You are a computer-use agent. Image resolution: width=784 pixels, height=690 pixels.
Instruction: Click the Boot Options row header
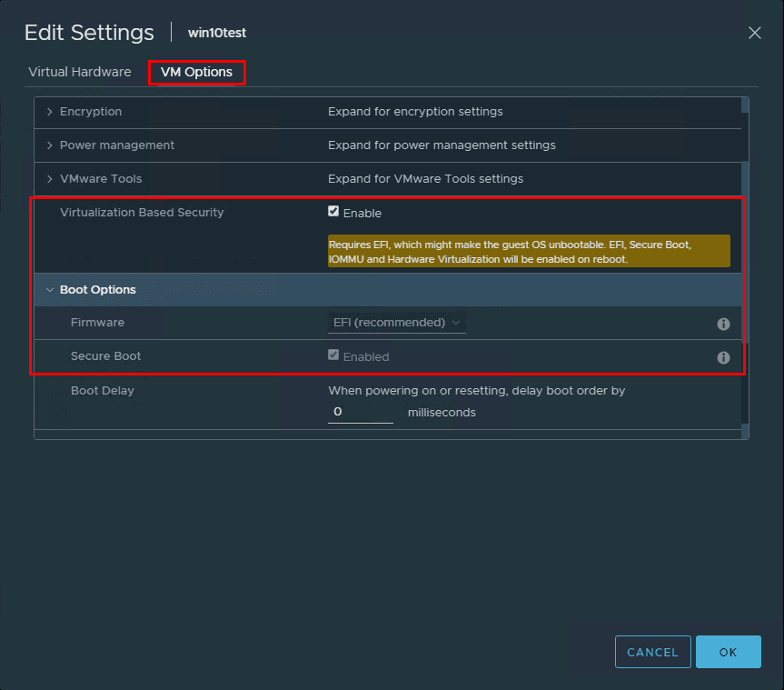point(100,289)
